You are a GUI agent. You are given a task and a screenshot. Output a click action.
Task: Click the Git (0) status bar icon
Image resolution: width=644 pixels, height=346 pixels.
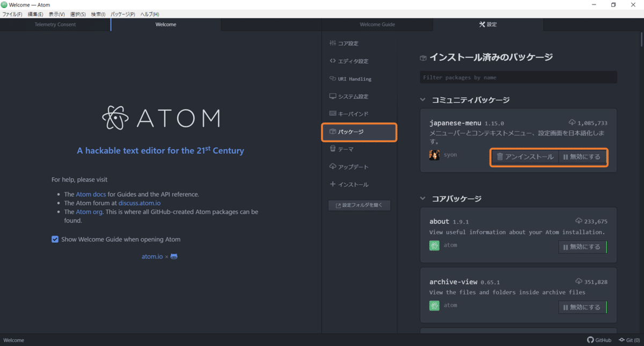(622, 340)
